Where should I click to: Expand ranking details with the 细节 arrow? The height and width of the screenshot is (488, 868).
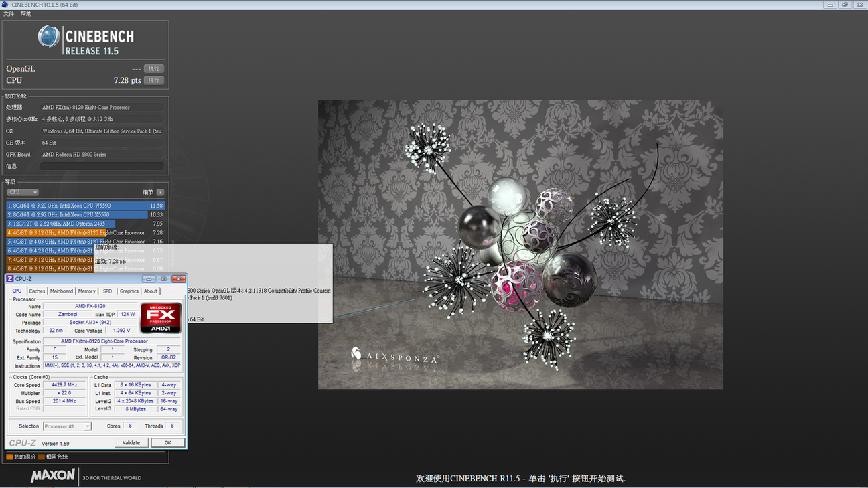160,192
